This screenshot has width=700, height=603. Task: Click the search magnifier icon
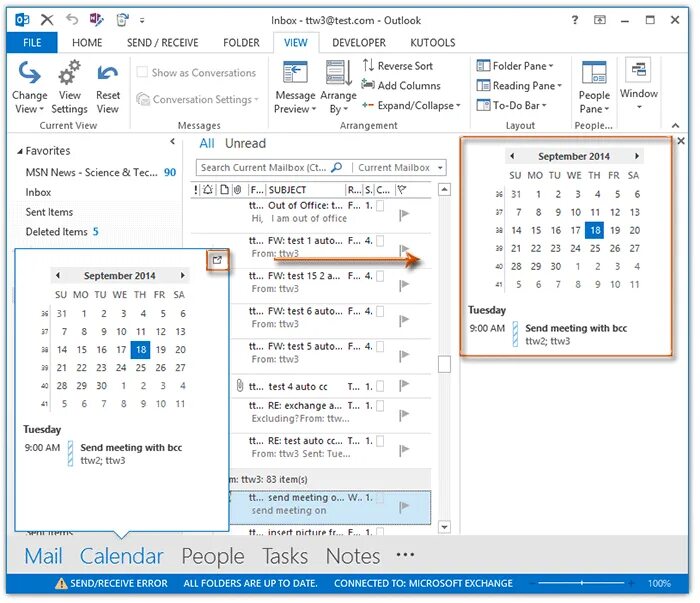(337, 167)
